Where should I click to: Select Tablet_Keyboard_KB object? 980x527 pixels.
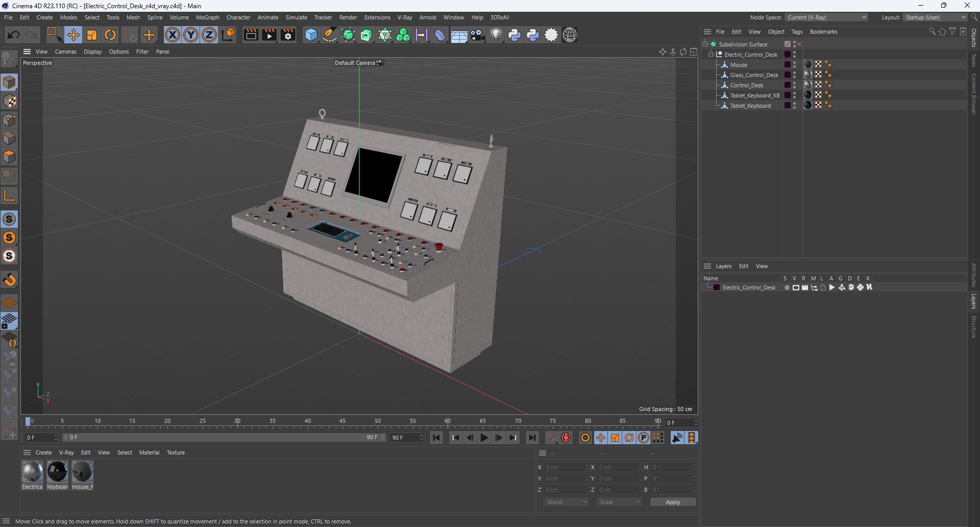point(754,95)
